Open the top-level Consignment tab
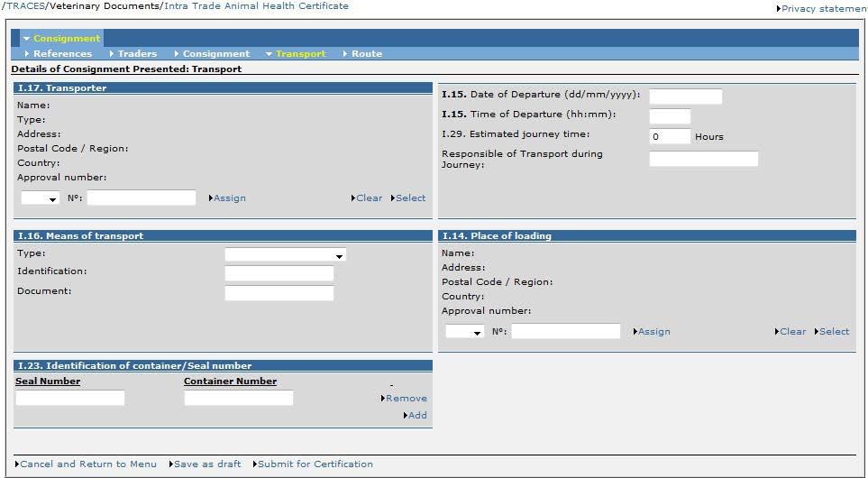The width and height of the screenshot is (868, 478). pos(62,38)
